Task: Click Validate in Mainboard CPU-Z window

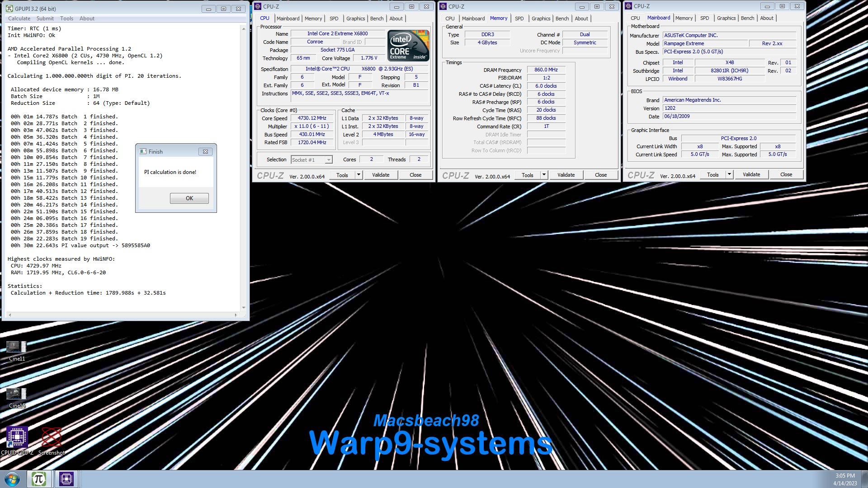Action: click(751, 174)
